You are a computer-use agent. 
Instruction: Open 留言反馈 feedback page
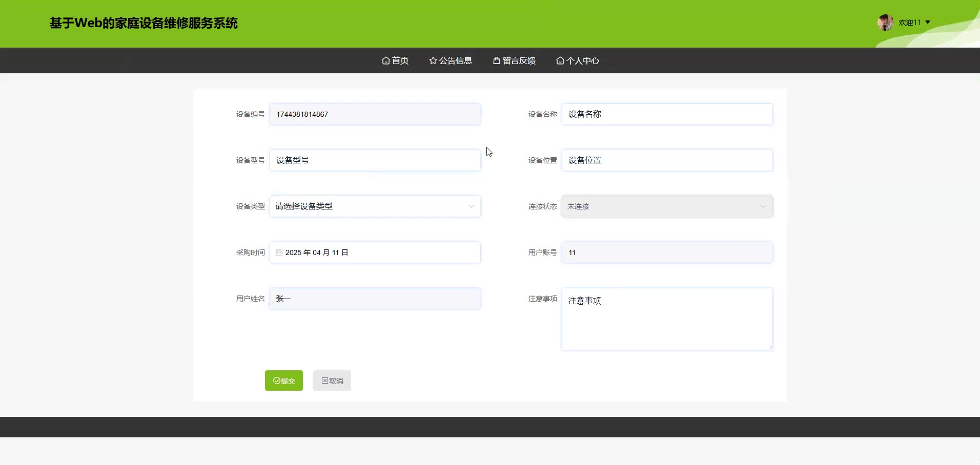coord(514,60)
